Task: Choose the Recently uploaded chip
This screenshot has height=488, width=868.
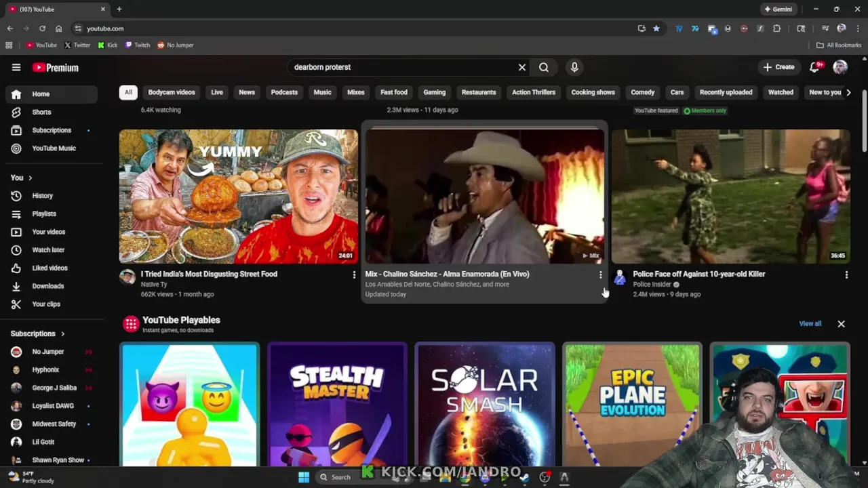Action: click(726, 92)
